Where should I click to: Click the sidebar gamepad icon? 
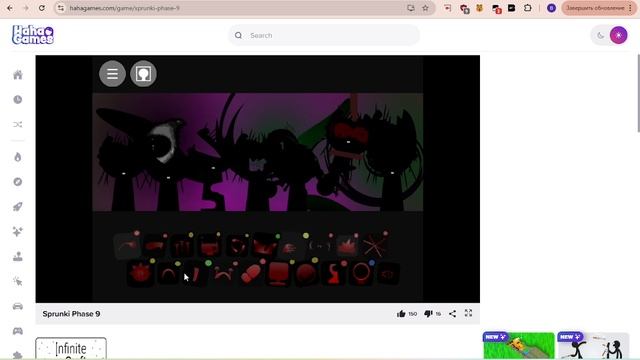point(18,331)
